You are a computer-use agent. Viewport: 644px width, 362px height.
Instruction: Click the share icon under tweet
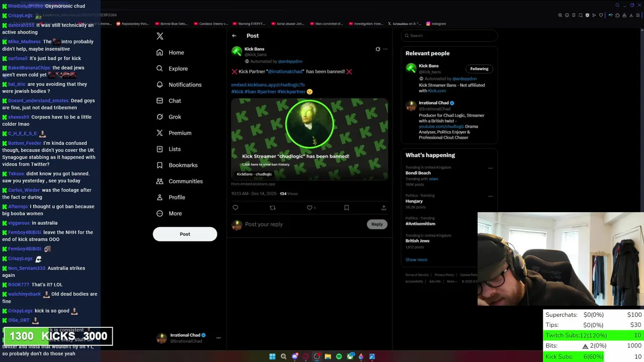[383, 208]
